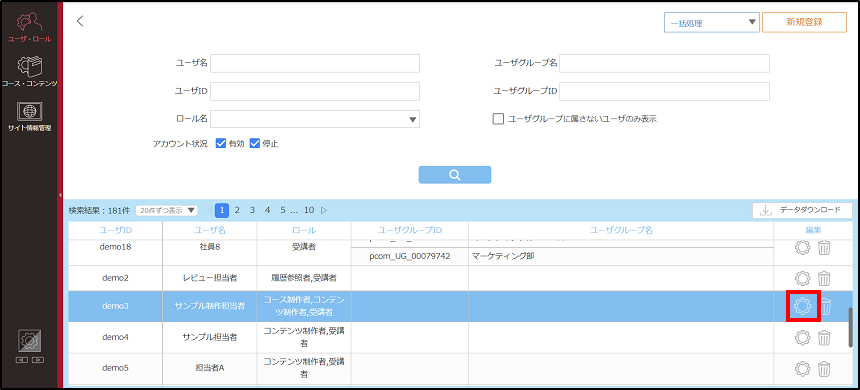Delete user demo3 with the trash icon
This screenshot has width=860, height=390.
click(x=826, y=306)
